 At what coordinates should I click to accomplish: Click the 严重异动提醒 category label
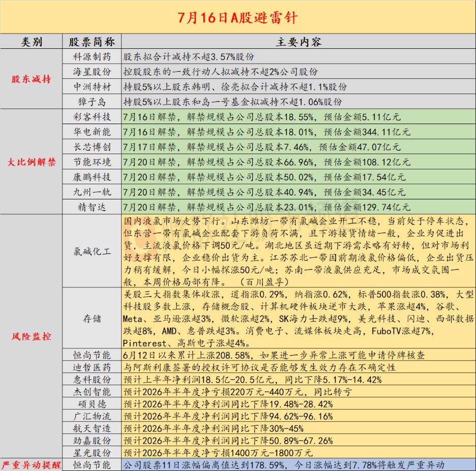[31, 465]
